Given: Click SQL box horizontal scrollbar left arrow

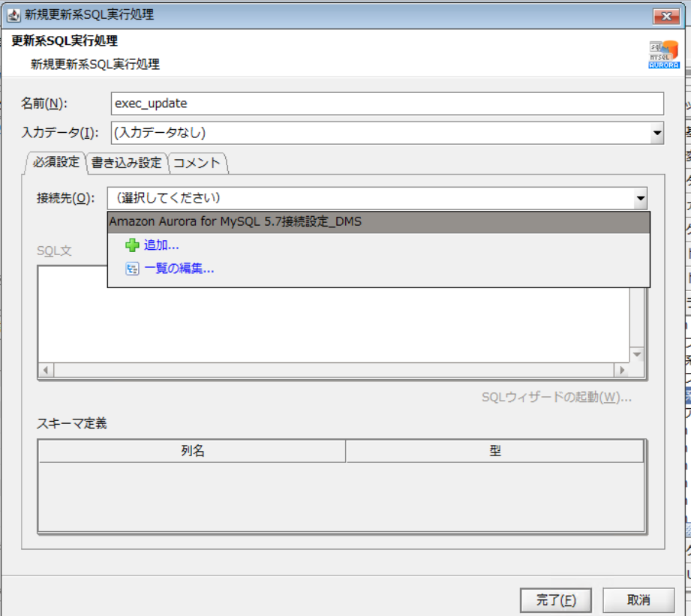Looking at the screenshot, I should click(x=45, y=370).
